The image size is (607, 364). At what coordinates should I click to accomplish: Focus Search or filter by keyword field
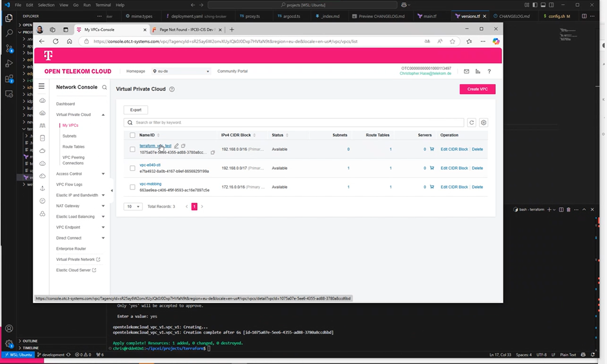pos(294,123)
